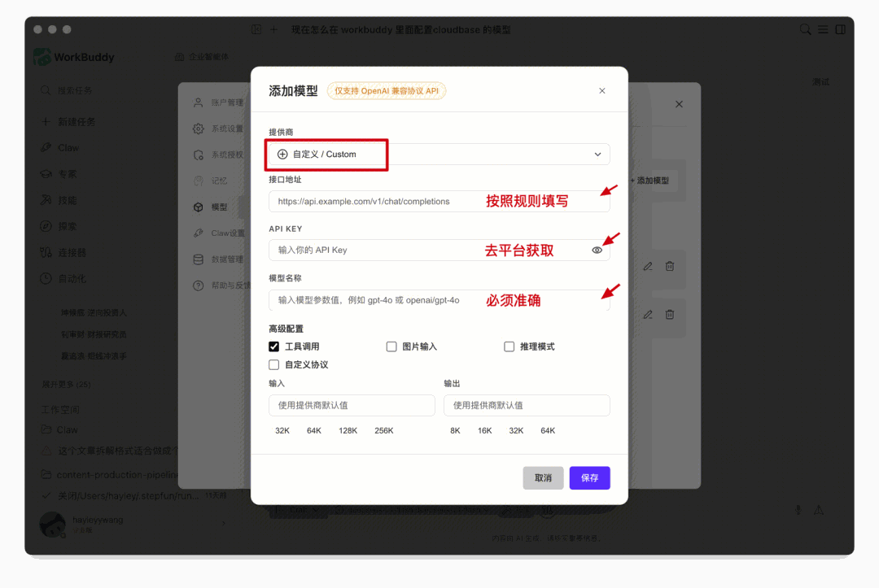Close the background settings panel
Screen dimensions: 879x588
pyautogui.click(x=679, y=104)
